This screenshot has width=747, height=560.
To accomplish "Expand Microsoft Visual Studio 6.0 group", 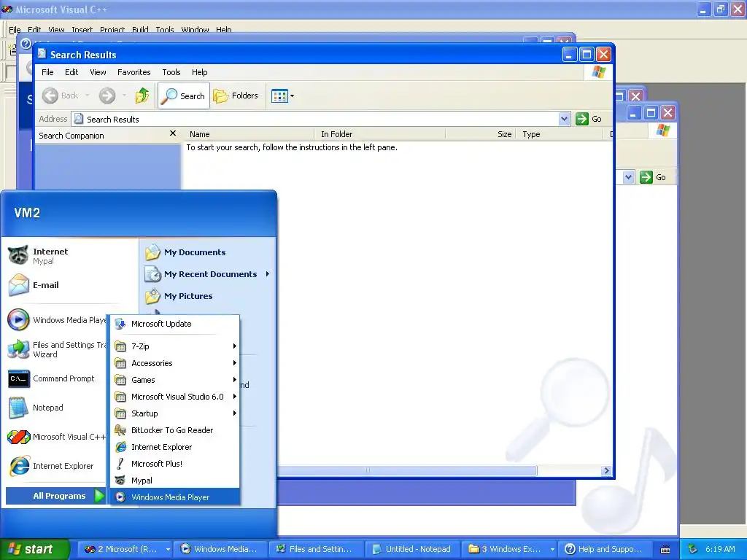I will pos(175,397).
